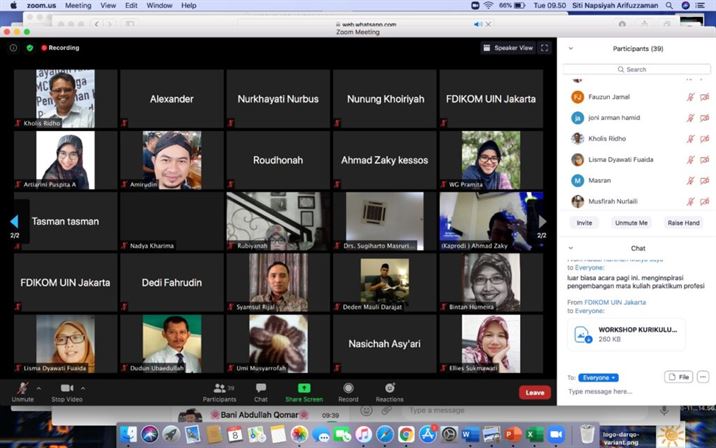Open the Reactions icon

coord(390,388)
